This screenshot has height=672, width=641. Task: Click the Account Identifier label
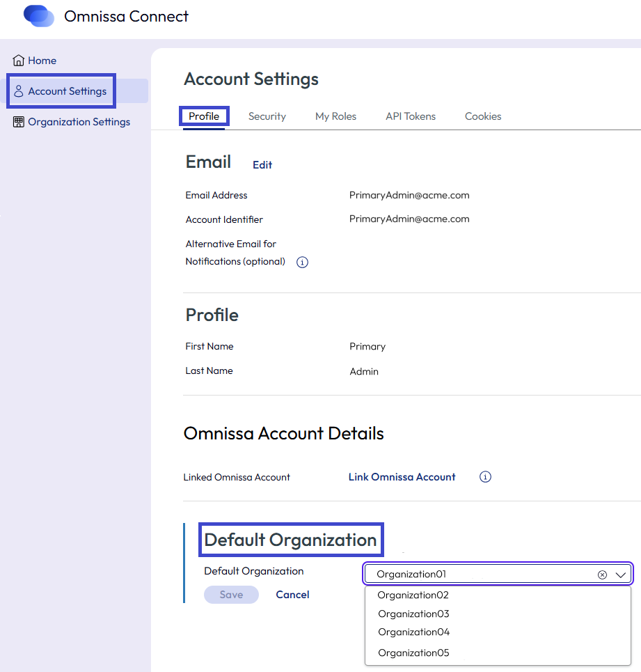pyautogui.click(x=224, y=219)
